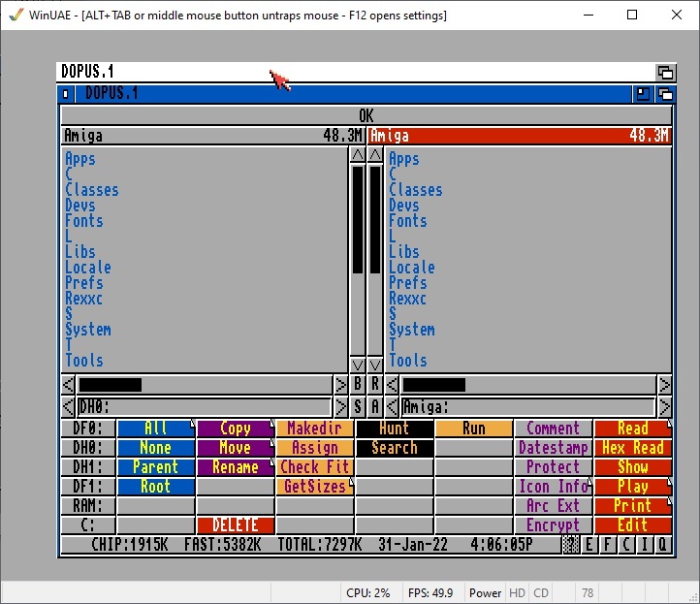The height and width of the screenshot is (604, 700).
Task: Select the RAM: drive button
Action: pos(88,506)
